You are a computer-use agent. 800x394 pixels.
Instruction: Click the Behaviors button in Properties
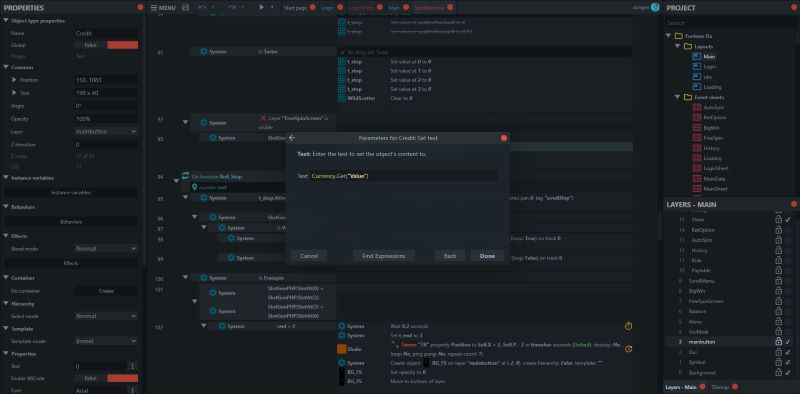tap(71, 222)
